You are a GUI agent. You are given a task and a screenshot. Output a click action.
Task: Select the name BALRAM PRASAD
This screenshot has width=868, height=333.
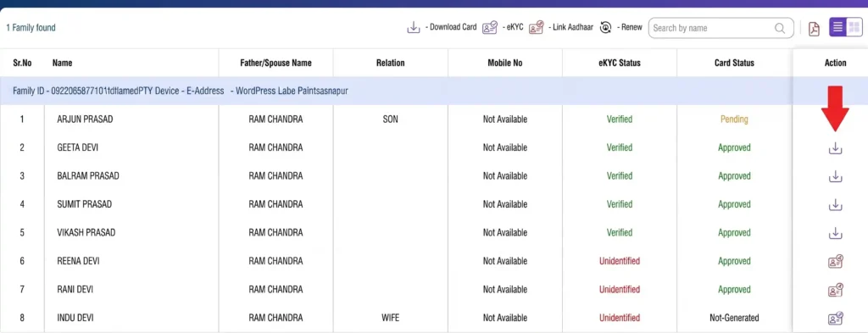(88, 176)
